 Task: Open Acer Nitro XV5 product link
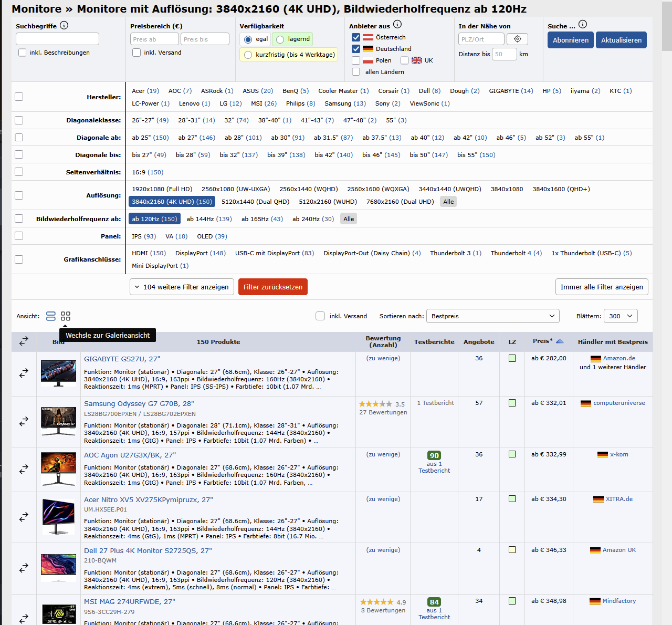point(149,499)
